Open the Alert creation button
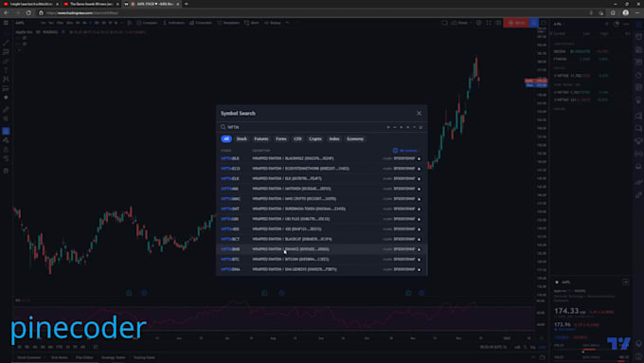644x363 pixels. pyautogui.click(x=252, y=23)
